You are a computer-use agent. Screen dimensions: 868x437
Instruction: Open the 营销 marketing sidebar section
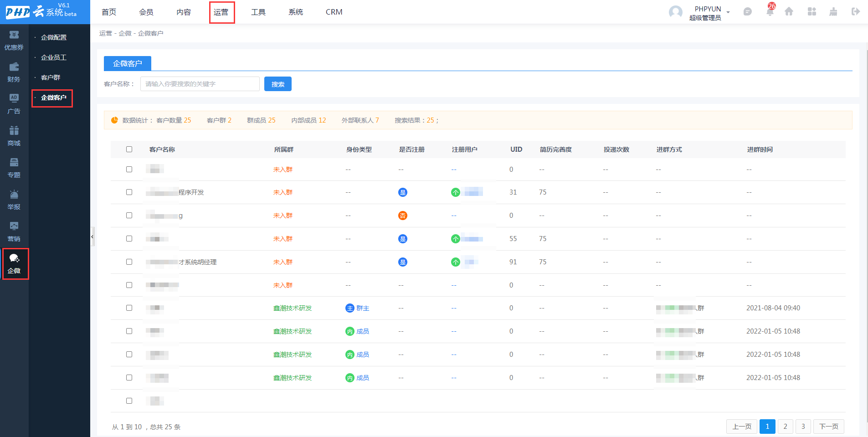14,232
